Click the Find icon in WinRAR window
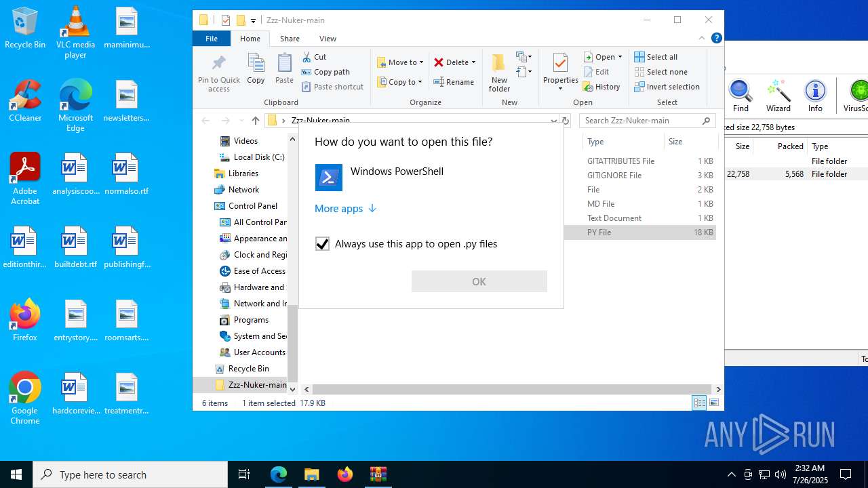868x488 pixels. point(741,96)
